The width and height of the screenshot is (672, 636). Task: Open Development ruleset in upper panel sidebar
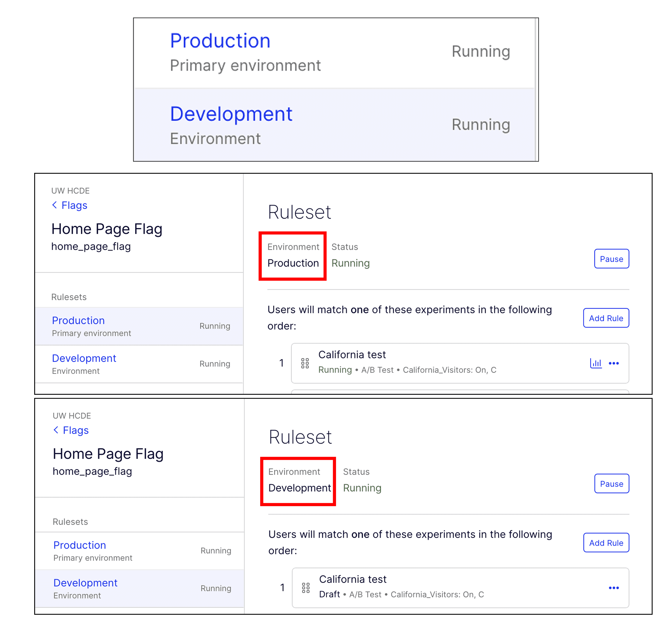pyautogui.click(x=84, y=358)
